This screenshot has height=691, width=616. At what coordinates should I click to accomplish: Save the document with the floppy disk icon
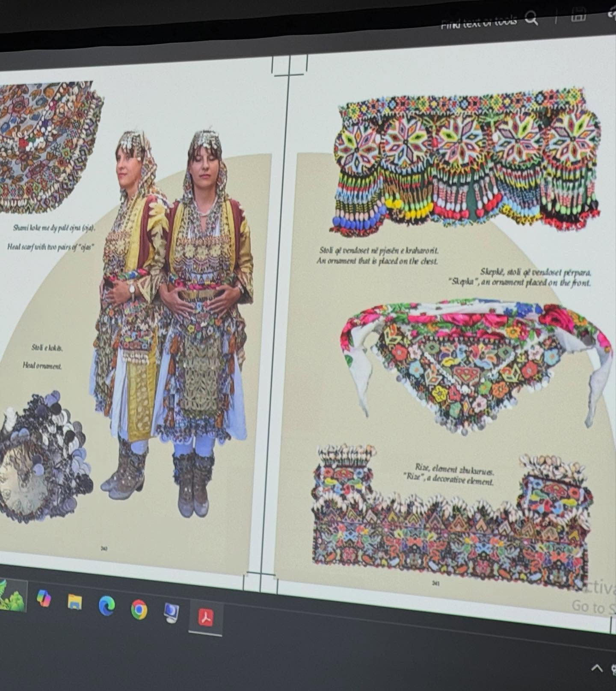578,14
